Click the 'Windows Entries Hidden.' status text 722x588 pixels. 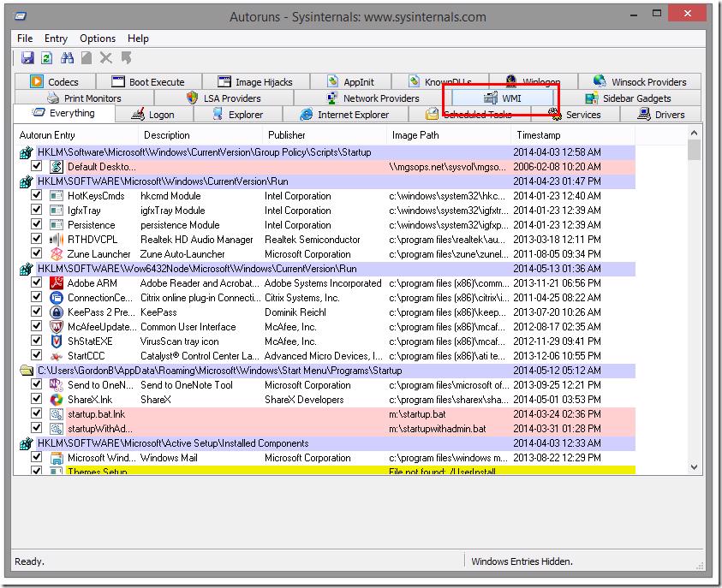[x=522, y=561]
